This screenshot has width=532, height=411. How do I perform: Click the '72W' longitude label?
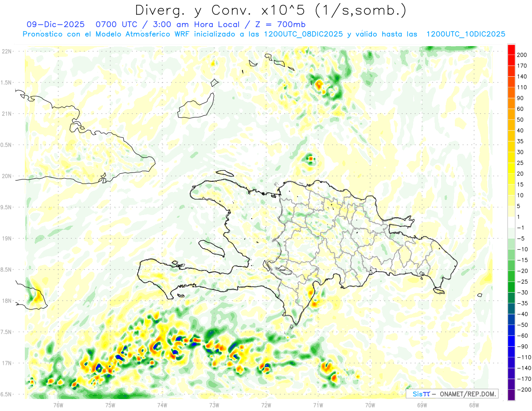click(266, 404)
